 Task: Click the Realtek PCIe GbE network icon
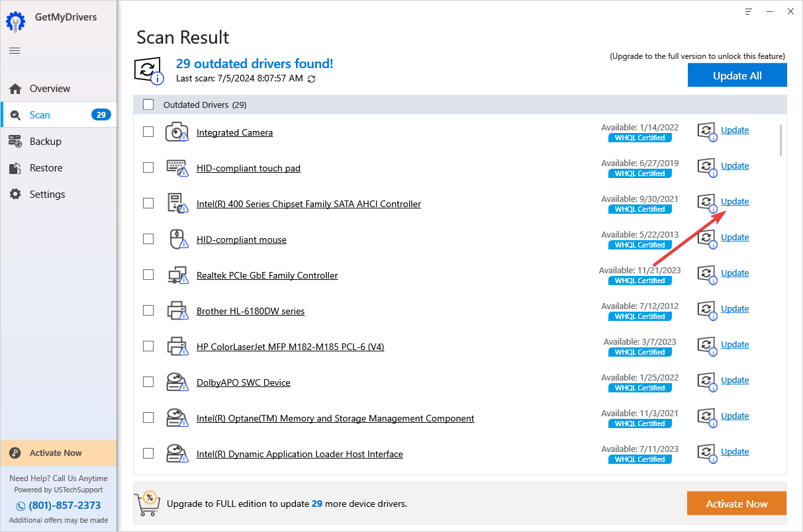177,275
